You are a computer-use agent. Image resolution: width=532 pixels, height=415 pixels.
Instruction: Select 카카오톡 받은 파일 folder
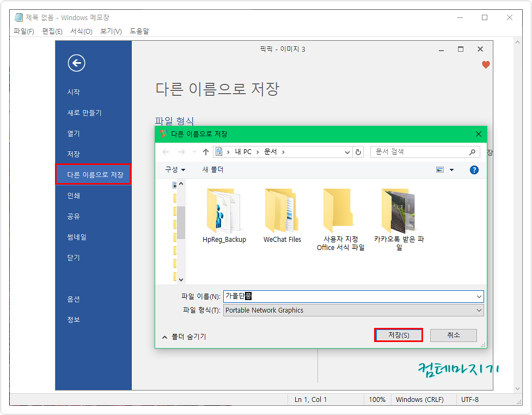399,219
